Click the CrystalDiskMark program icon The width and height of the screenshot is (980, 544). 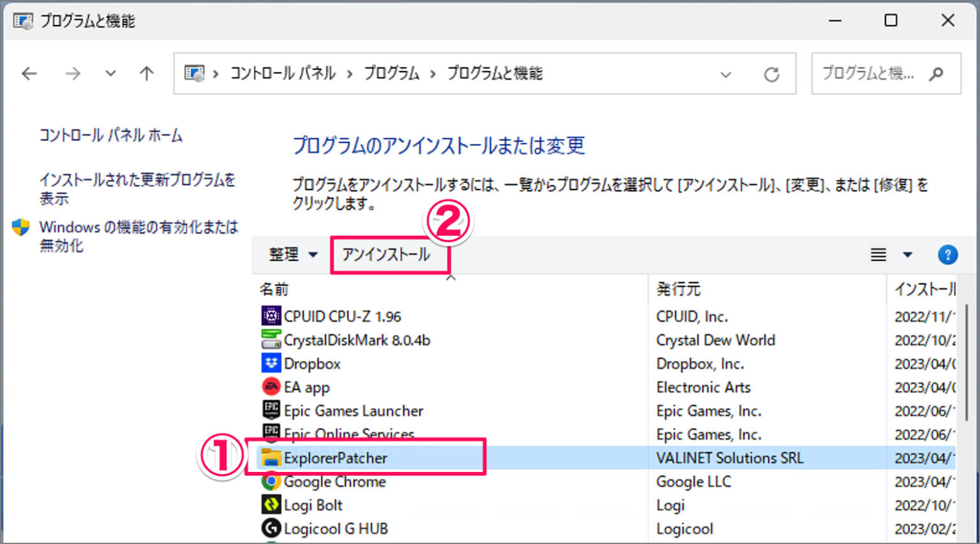click(271, 339)
